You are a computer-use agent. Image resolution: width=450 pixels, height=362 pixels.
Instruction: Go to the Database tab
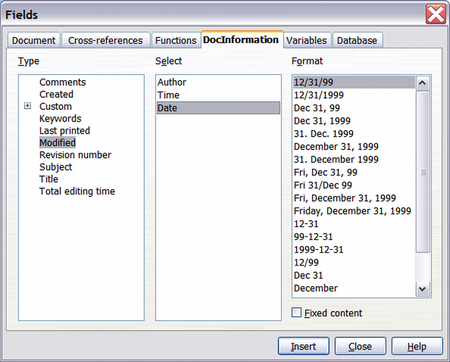357,40
